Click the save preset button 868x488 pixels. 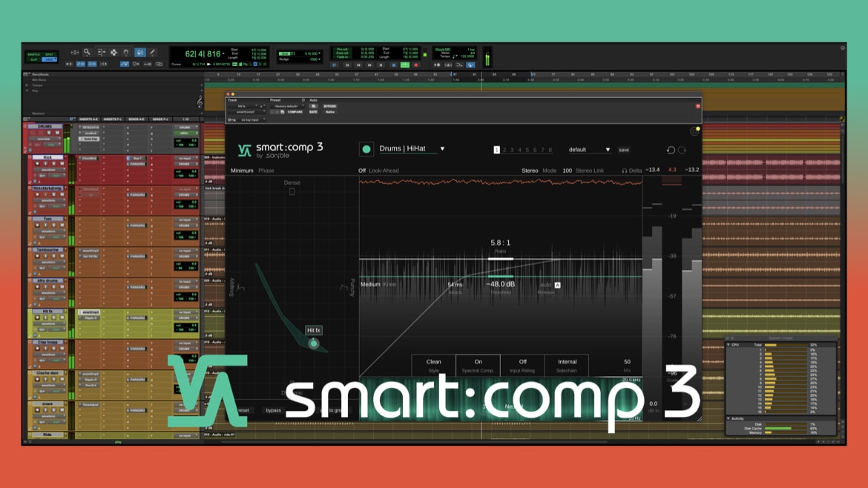pyautogui.click(x=622, y=149)
